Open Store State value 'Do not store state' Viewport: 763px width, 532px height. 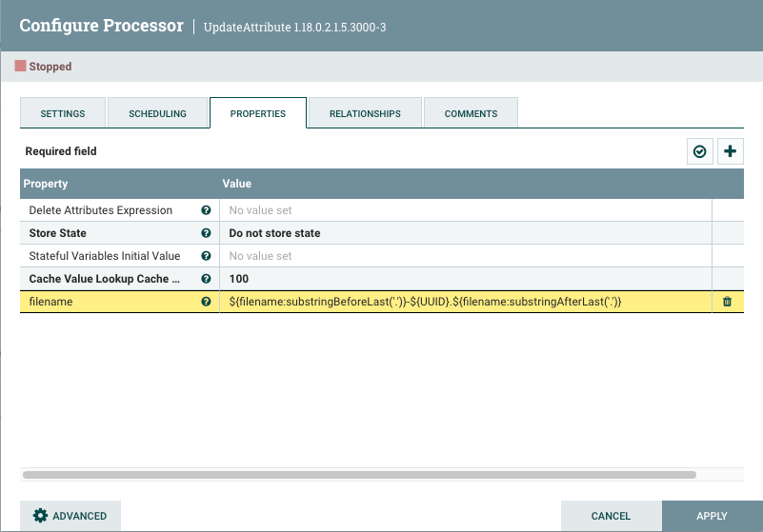[465, 233]
